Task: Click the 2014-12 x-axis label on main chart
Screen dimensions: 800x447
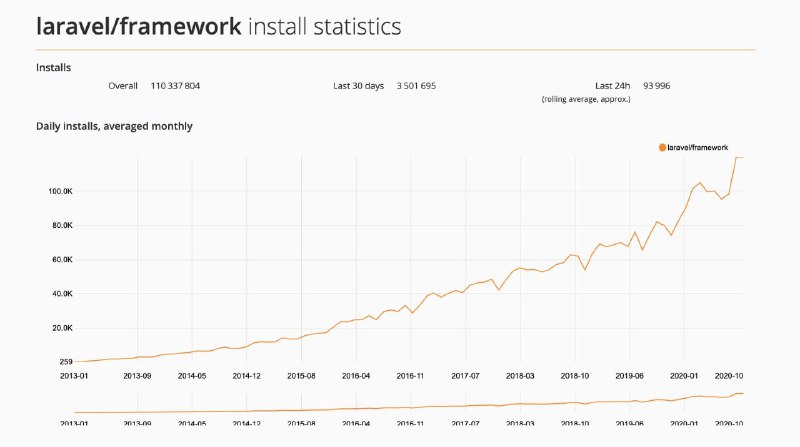Action: click(246, 376)
